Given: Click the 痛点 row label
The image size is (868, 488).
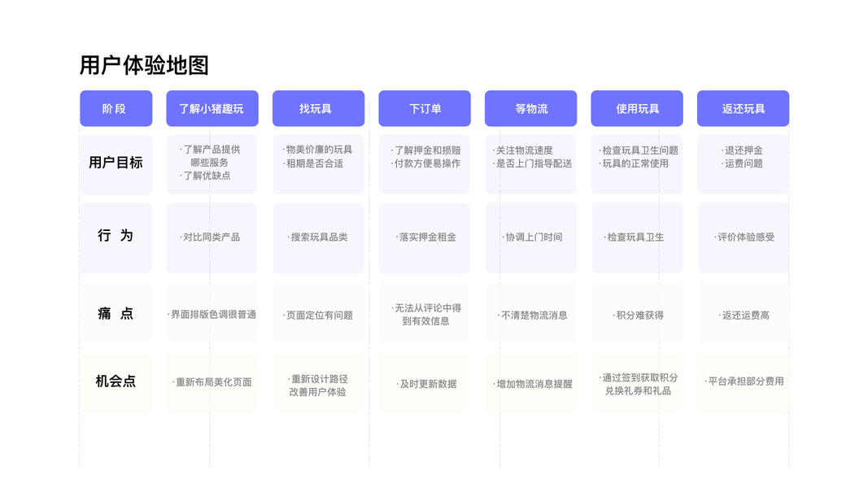Looking at the screenshot, I should pos(116,313).
